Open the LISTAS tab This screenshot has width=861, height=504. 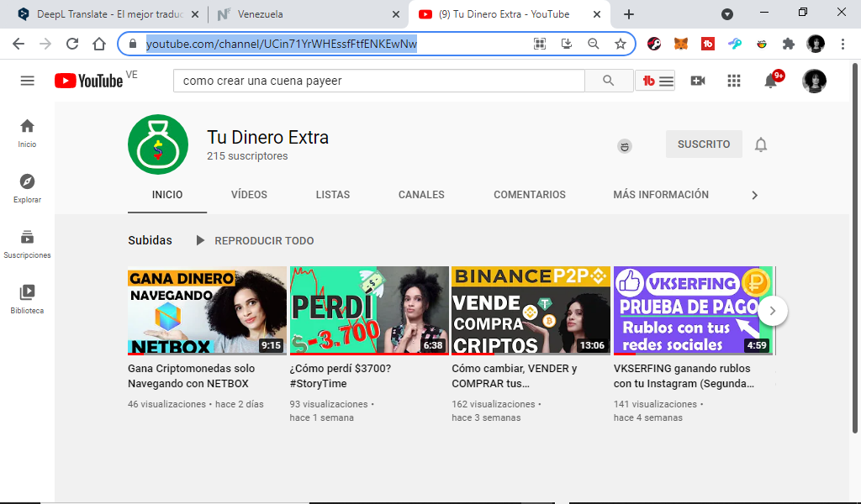point(332,195)
